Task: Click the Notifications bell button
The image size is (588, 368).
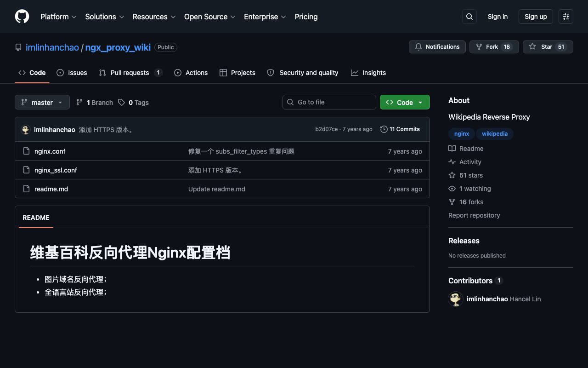Action: pyautogui.click(x=437, y=47)
